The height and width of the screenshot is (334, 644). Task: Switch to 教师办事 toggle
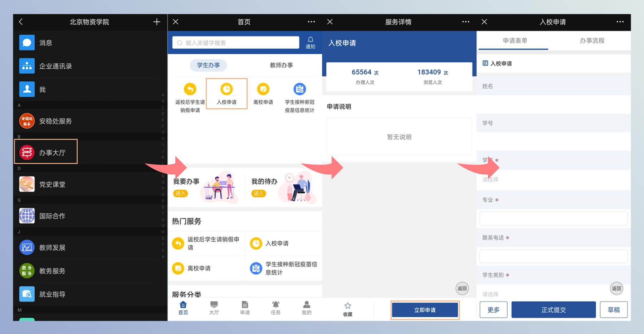click(281, 65)
